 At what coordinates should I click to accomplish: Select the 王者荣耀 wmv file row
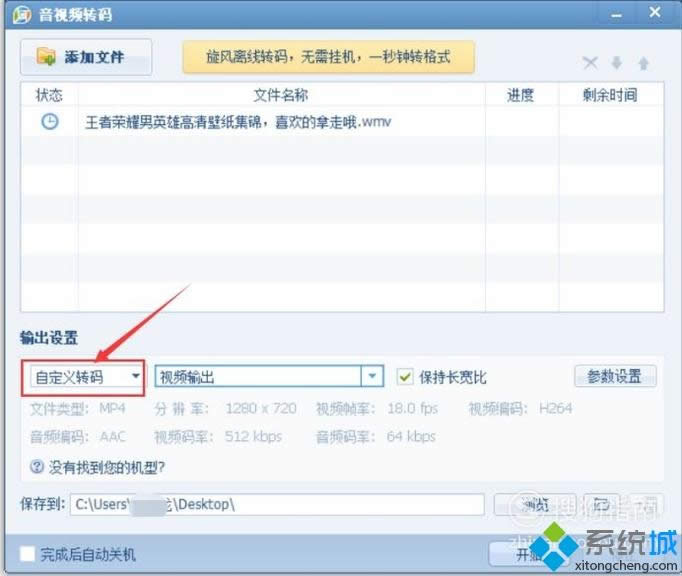click(280, 122)
